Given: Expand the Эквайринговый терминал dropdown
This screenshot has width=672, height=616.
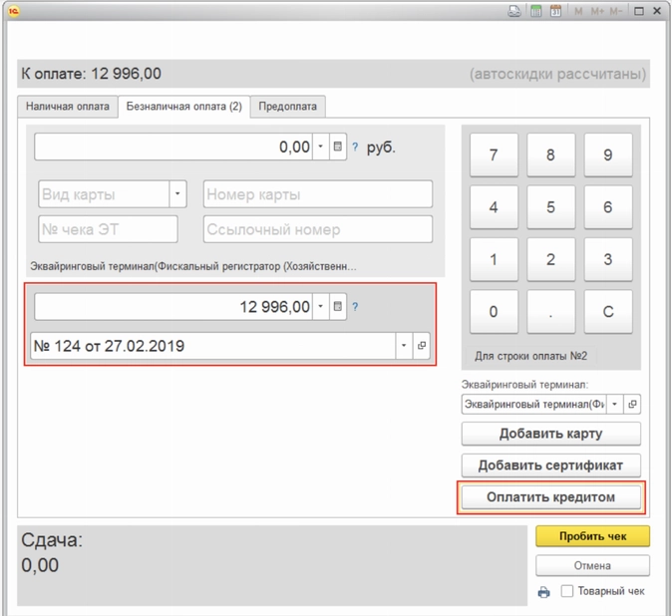Looking at the screenshot, I should [614, 404].
